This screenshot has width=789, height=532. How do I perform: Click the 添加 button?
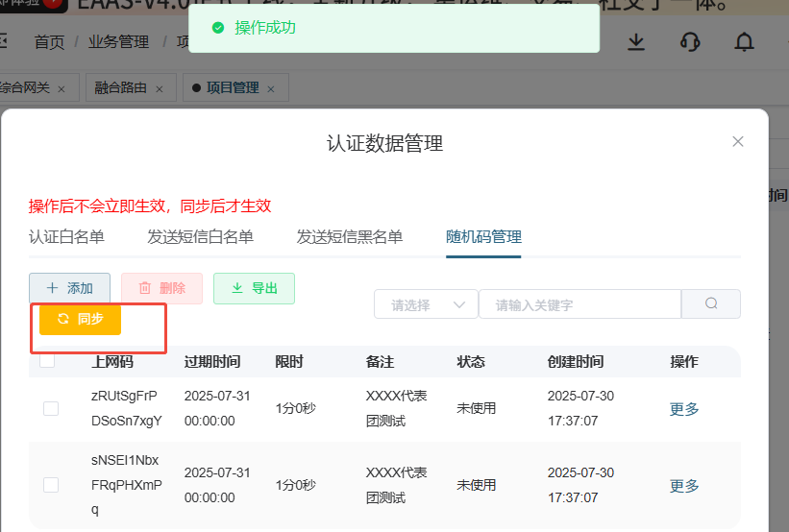(69, 288)
